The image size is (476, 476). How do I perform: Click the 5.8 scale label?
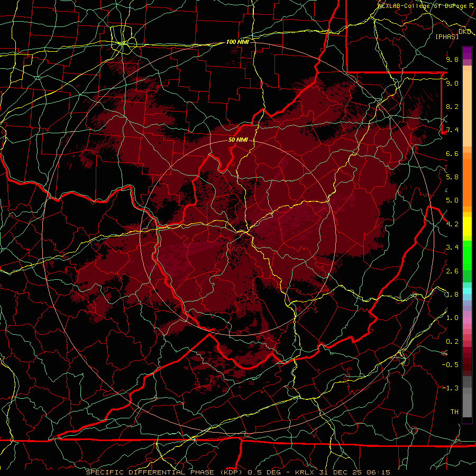coord(452,177)
